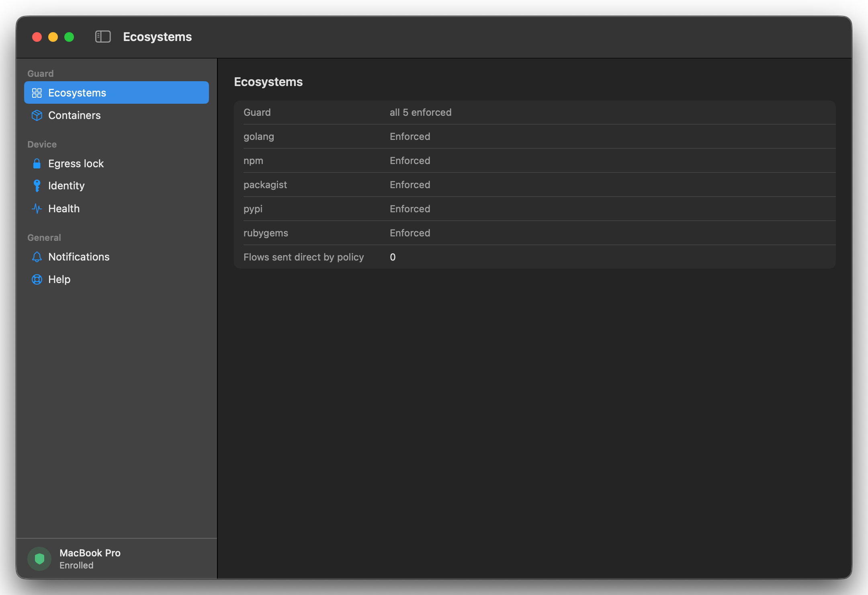Click the golang row label
Image resolution: width=868 pixels, height=595 pixels.
259,137
